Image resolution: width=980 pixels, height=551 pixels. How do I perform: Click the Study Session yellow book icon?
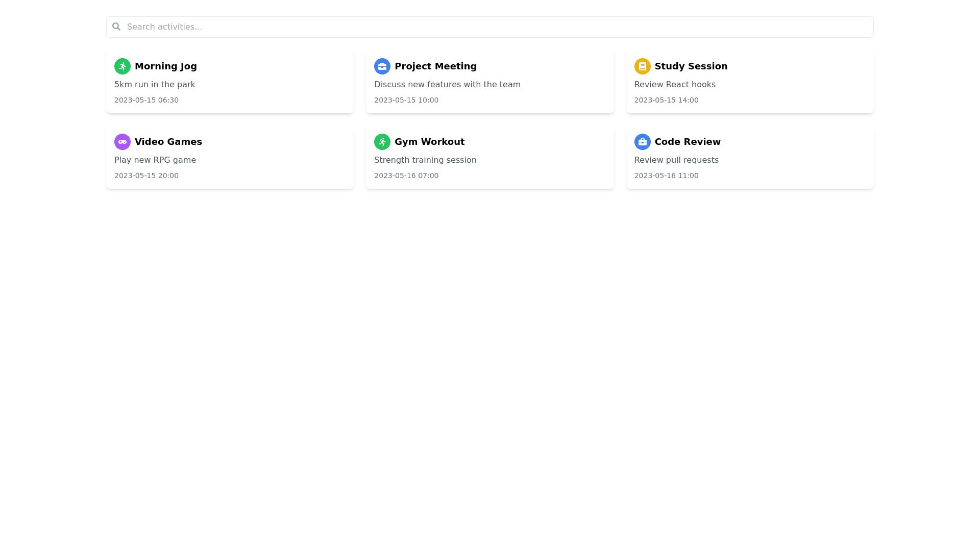[x=642, y=66]
